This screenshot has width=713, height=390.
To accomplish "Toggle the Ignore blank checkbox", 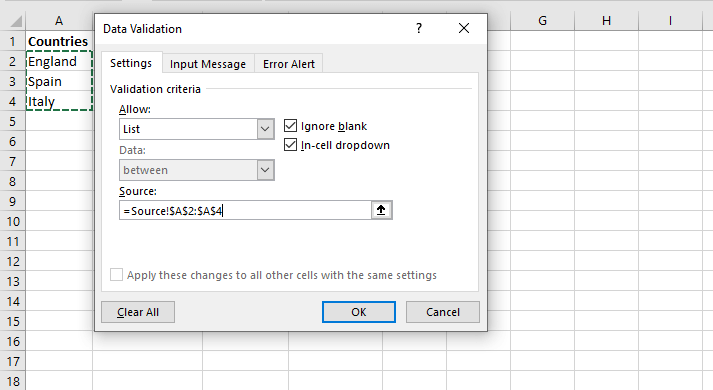I will point(291,125).
